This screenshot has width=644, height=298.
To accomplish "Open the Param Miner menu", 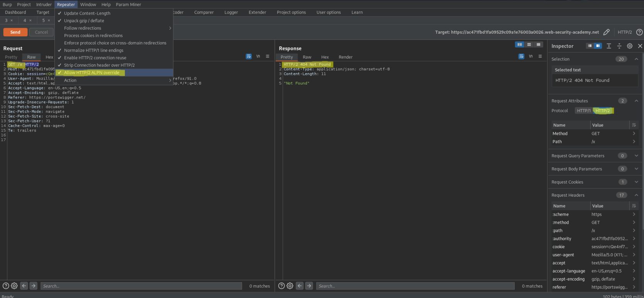I will point(128,5).
